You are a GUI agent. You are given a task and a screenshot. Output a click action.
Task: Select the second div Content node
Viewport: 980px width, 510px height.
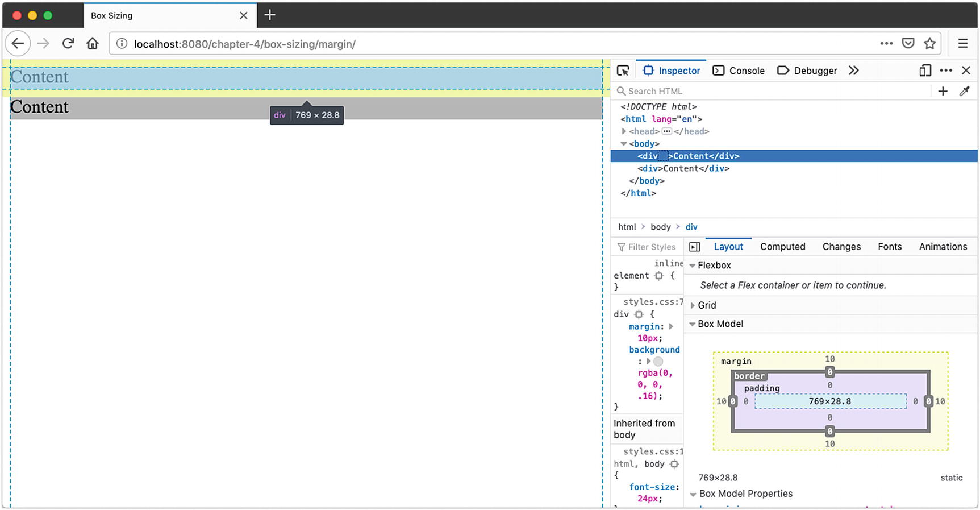(683, 168)
